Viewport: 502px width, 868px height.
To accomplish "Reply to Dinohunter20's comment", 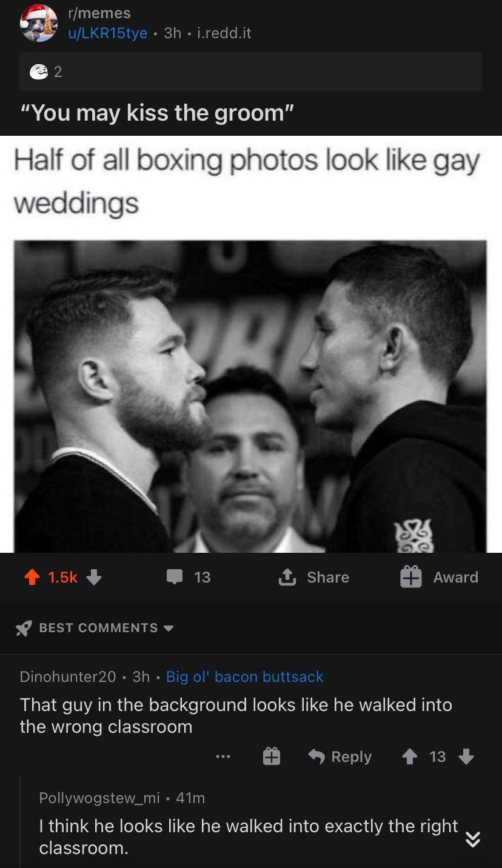I will point(340,756).
